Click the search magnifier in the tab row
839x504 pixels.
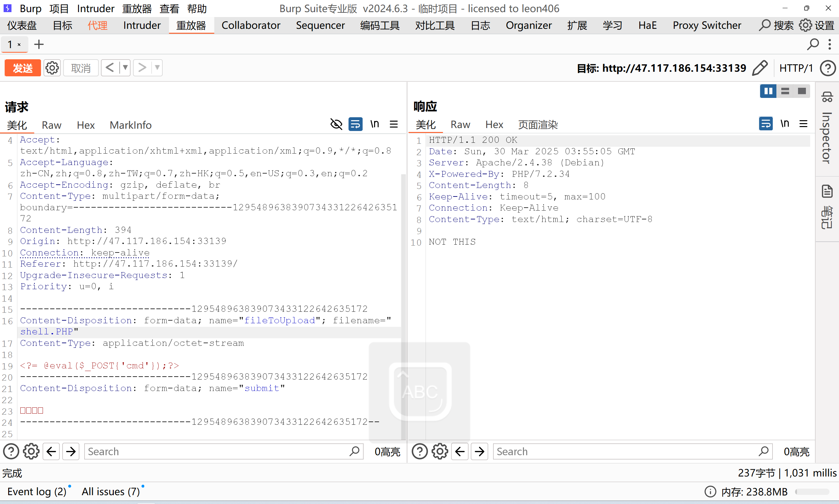pos(813,44)
